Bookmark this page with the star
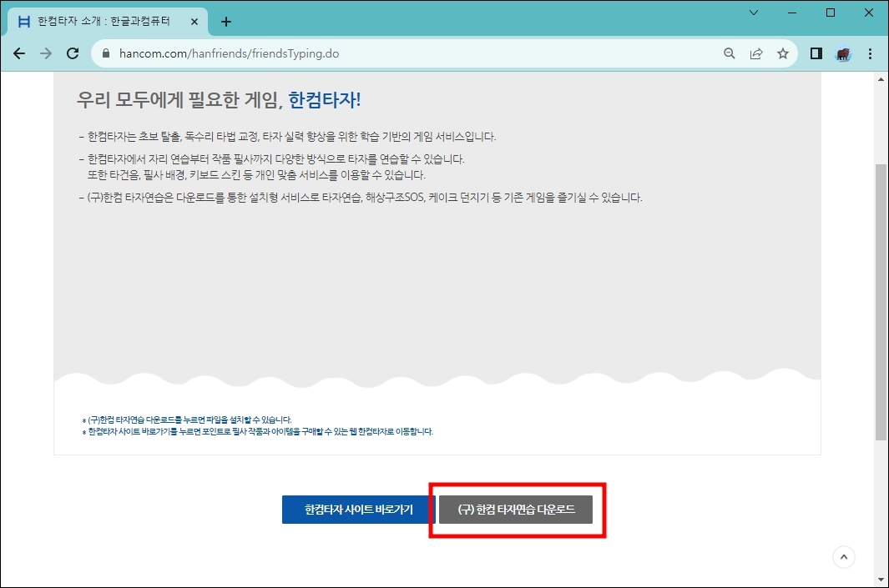The image size is (889, 588). pos(783,53)
